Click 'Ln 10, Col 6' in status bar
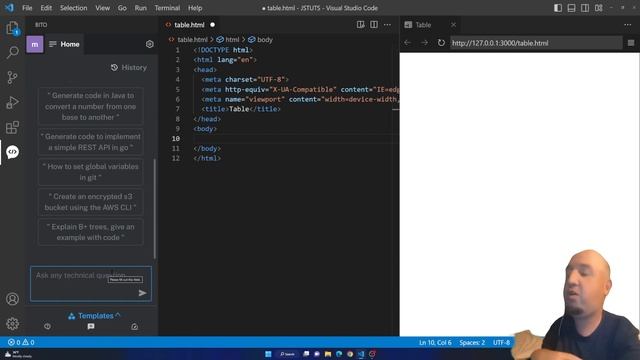Viewport: 640px width, 360px height. (435, 342)
